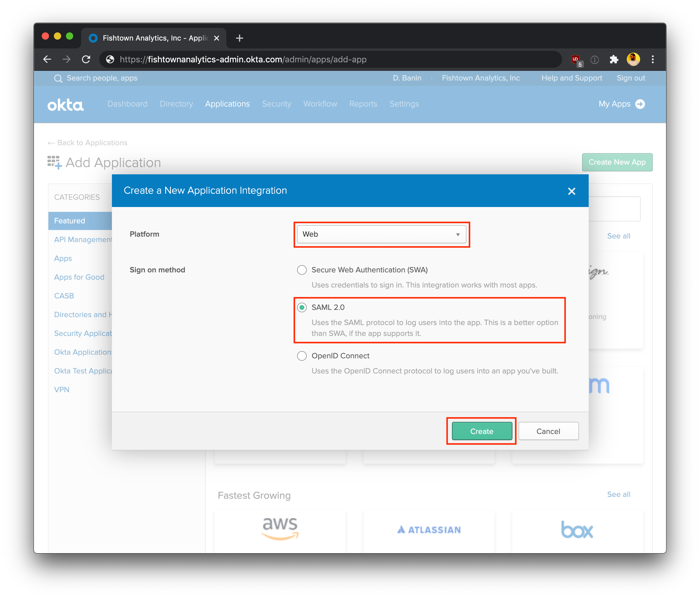The height and width of the screenshot is (598, 700).
Task: Open the browser extensions puzzle menu
Action: [614, 59]
